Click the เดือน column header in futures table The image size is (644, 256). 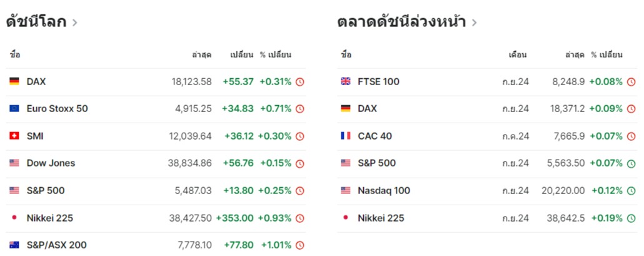(x=518, y=54)
